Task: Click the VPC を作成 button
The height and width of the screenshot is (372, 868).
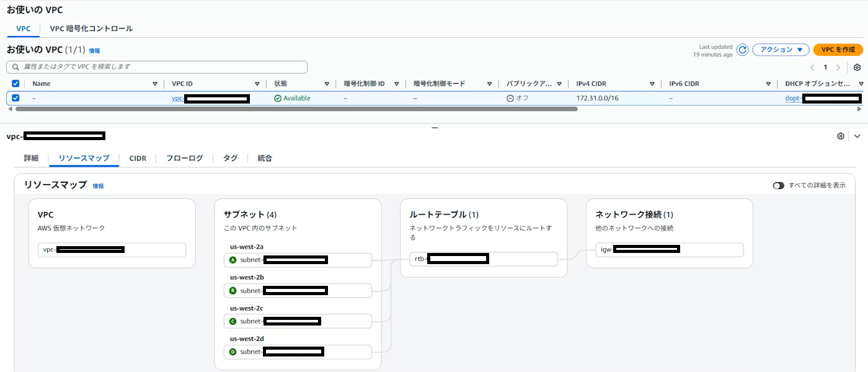Action: click(838, 50)
